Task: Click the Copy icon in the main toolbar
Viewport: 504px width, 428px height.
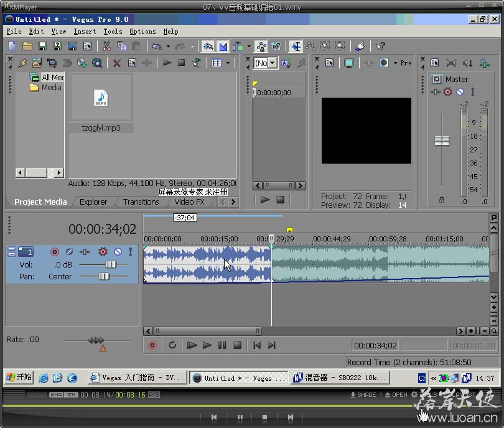Action: click(x=121, y=46)
